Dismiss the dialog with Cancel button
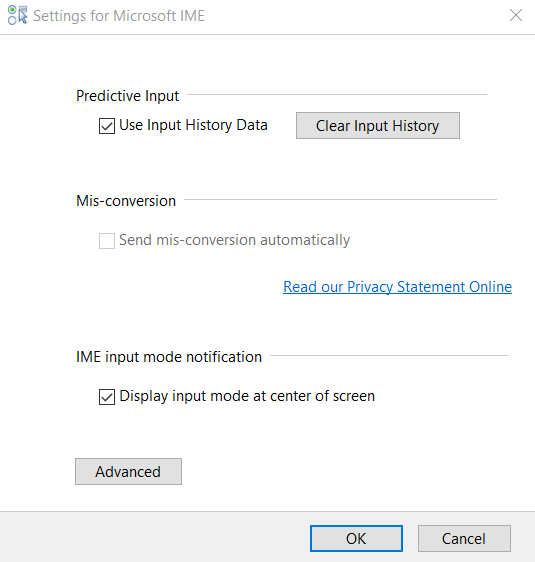 [x=464, y=538]
